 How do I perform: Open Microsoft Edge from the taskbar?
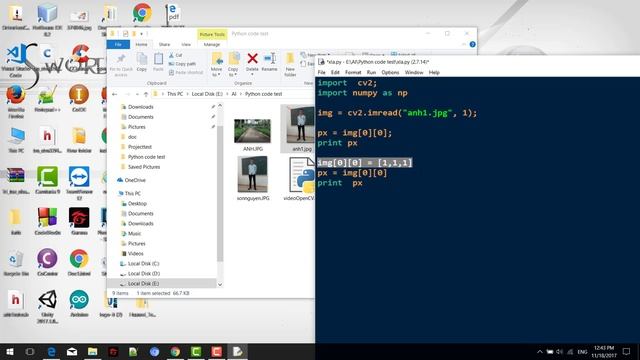click(x=51, y=351)
